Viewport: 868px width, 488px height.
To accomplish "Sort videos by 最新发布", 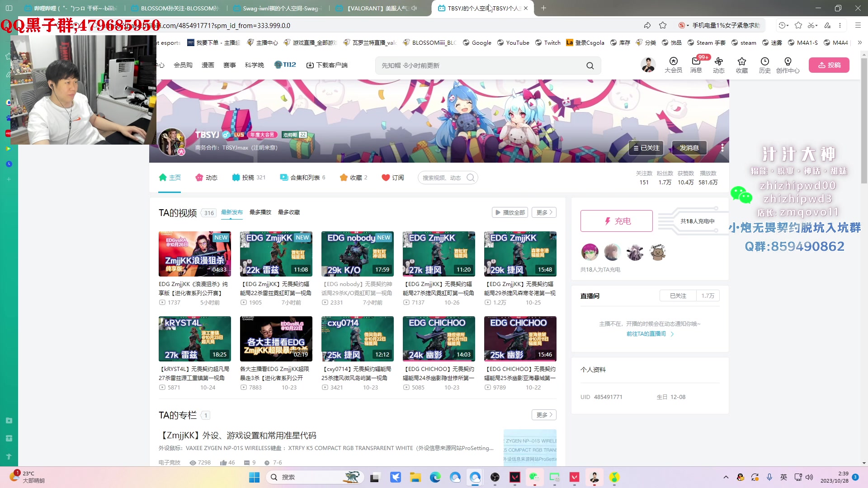I will (x=232, y=212).
